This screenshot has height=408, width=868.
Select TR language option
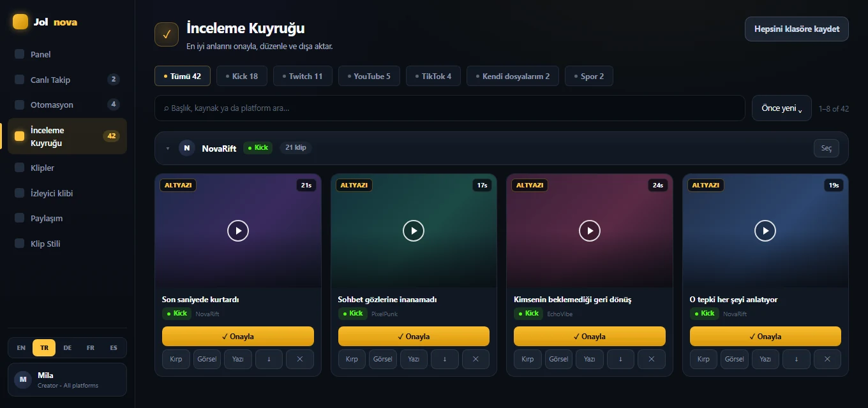pyautogui.click(x=44, y=347)
